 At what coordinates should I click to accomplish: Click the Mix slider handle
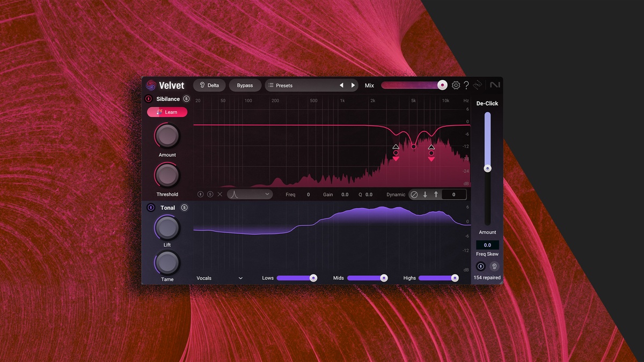click(442, 85)
